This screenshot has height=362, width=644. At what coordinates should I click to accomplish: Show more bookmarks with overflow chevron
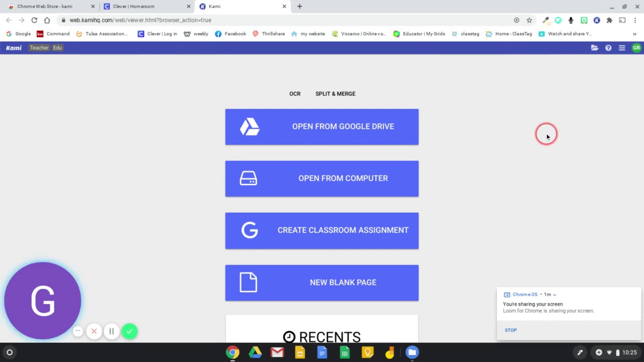click(634, 34)
